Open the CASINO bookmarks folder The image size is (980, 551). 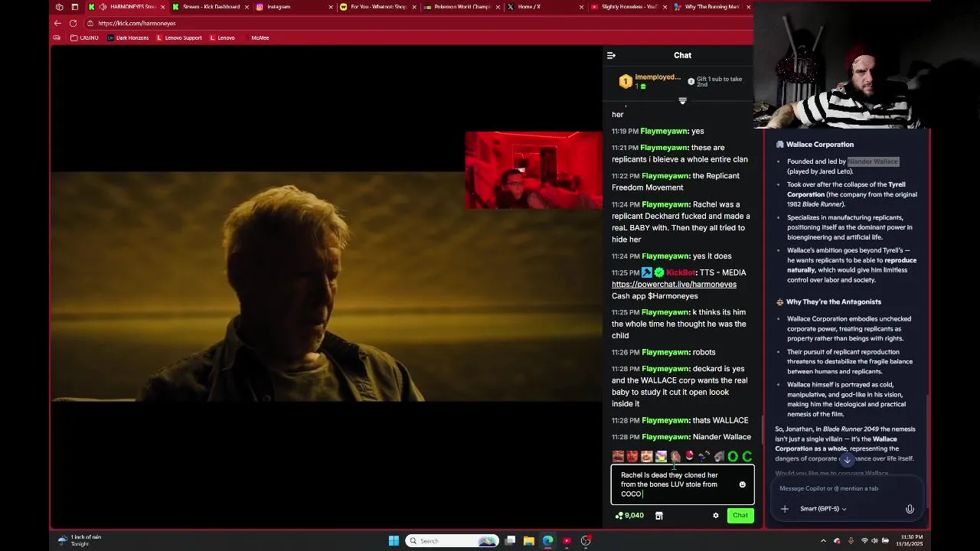click(x=84, y=37)
